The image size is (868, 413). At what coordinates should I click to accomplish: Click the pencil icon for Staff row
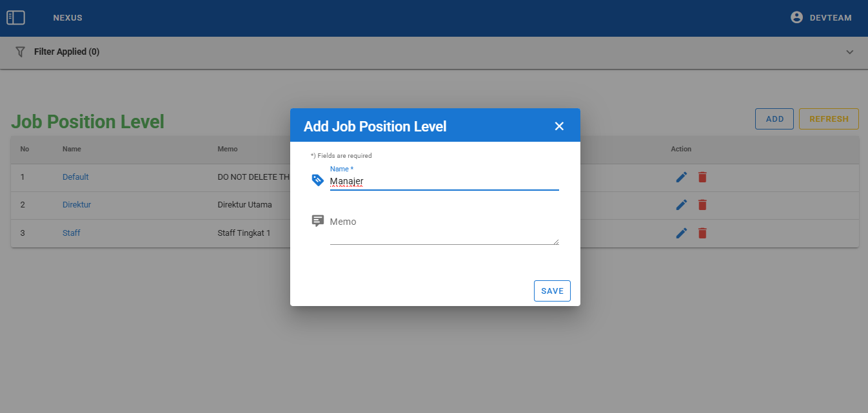coord(682,233)
